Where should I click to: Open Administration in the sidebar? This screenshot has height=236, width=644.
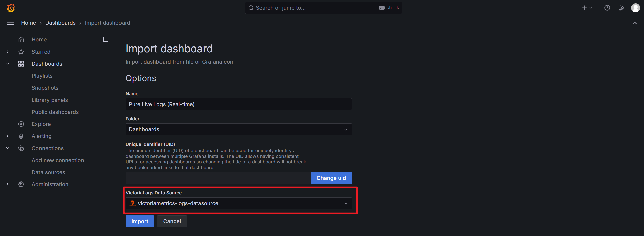tap(50, 184)
